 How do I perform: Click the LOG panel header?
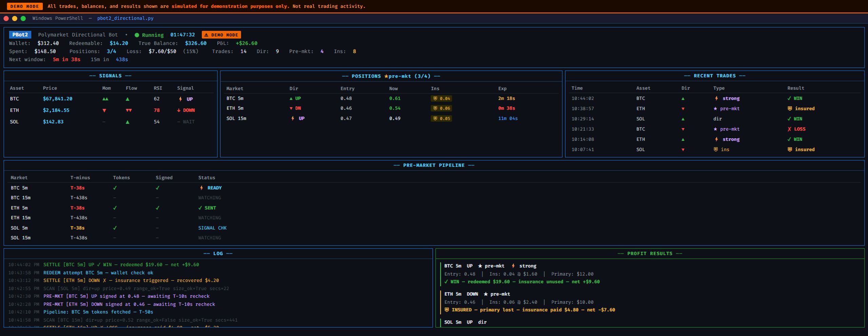218,253
